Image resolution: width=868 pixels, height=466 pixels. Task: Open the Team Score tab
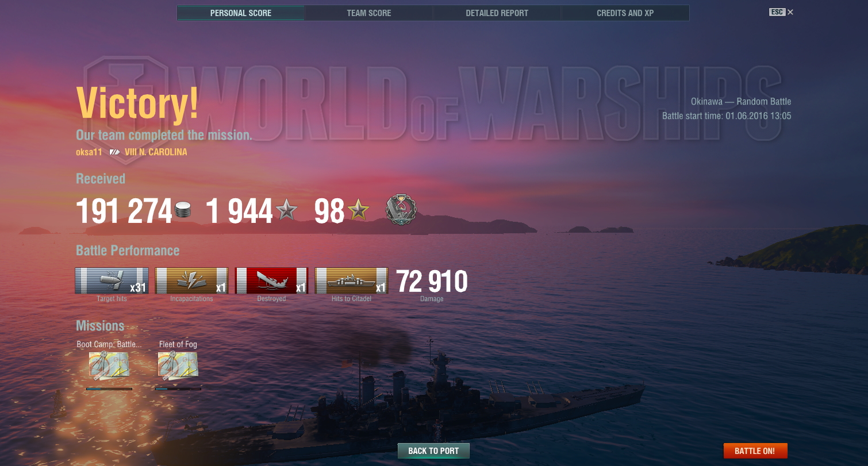pyautogui.click(x=368, y=13)
